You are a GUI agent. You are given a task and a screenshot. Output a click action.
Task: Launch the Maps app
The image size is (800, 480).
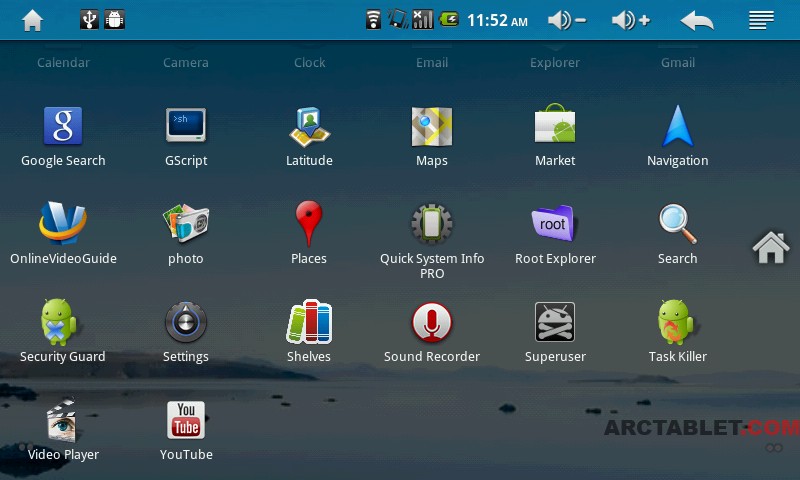(432, 126)
